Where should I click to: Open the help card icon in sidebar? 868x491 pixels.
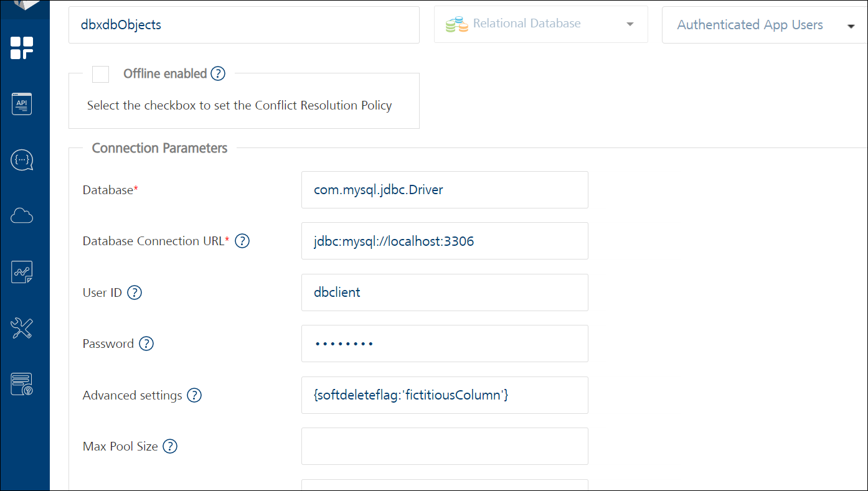22,384
